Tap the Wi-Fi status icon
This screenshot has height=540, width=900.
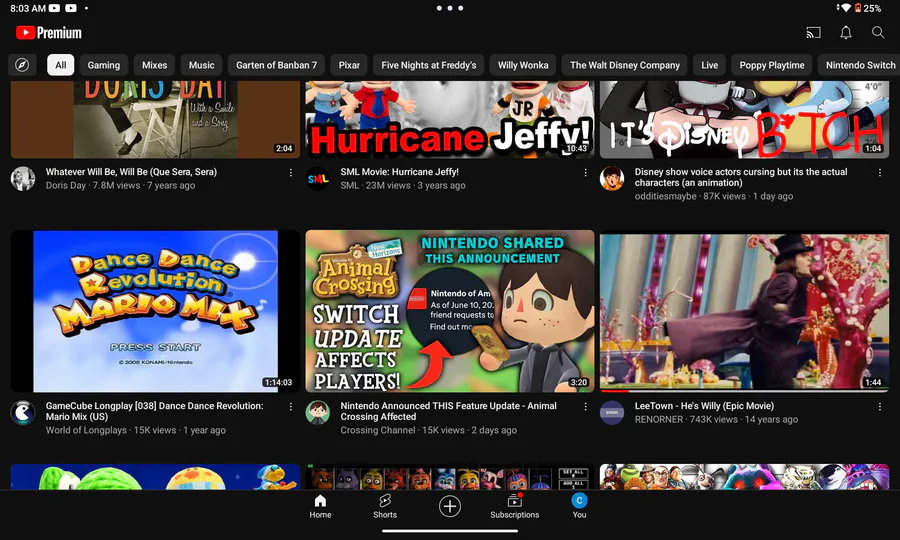pyautogui.click(x=845, y=8)
